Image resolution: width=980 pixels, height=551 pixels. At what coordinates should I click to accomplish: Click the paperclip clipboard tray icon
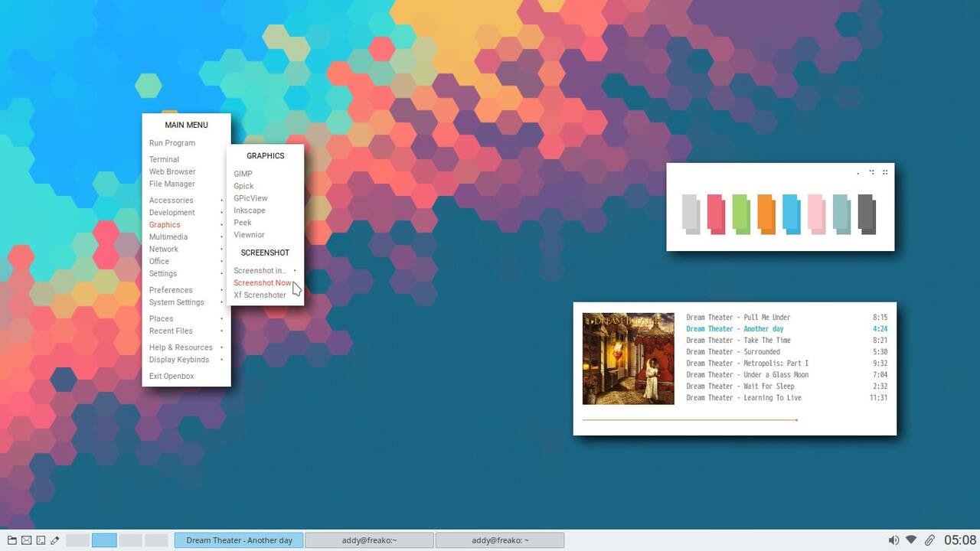pos(929,540)
